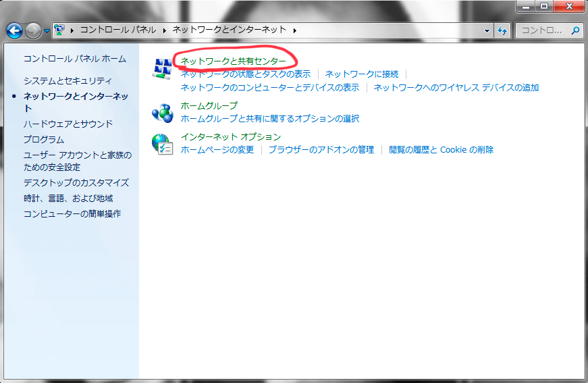The image size is (588, 383).
Task: Click ホームグループと共有に関するオプションの選択
Action: (x=270, y=119)
